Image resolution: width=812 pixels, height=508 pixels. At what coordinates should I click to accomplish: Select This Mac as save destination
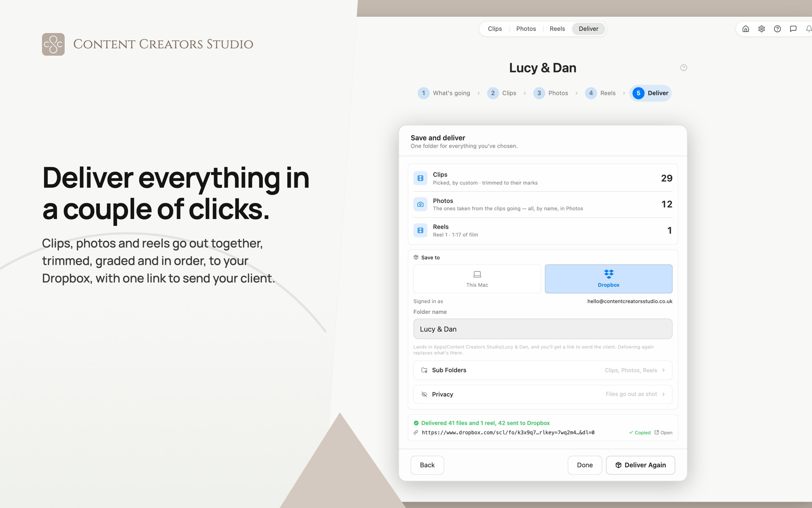pos(477,279)
